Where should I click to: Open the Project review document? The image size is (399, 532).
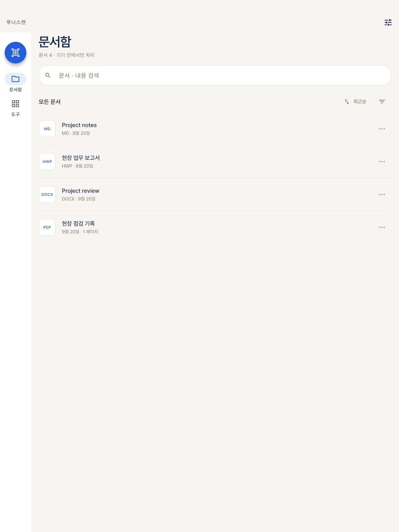[x=215, y=195]
